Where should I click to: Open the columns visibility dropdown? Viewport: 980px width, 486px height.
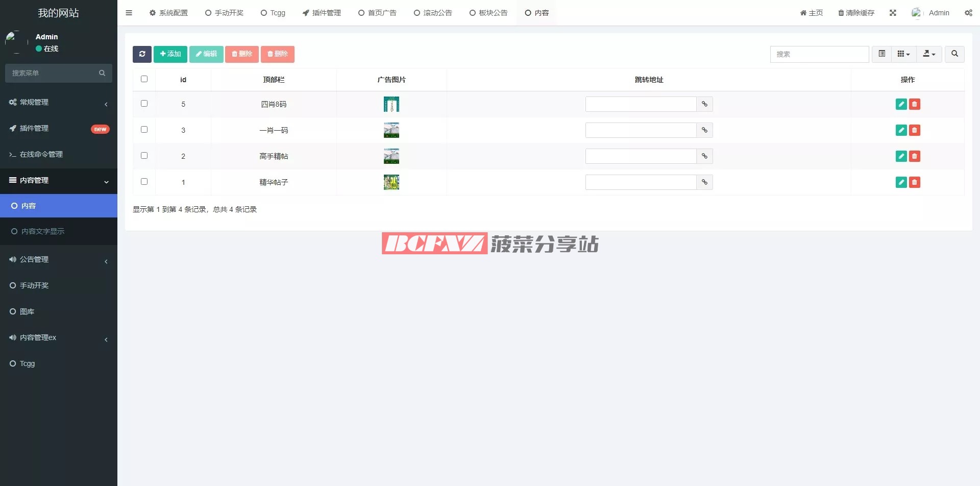pos(903,54)
